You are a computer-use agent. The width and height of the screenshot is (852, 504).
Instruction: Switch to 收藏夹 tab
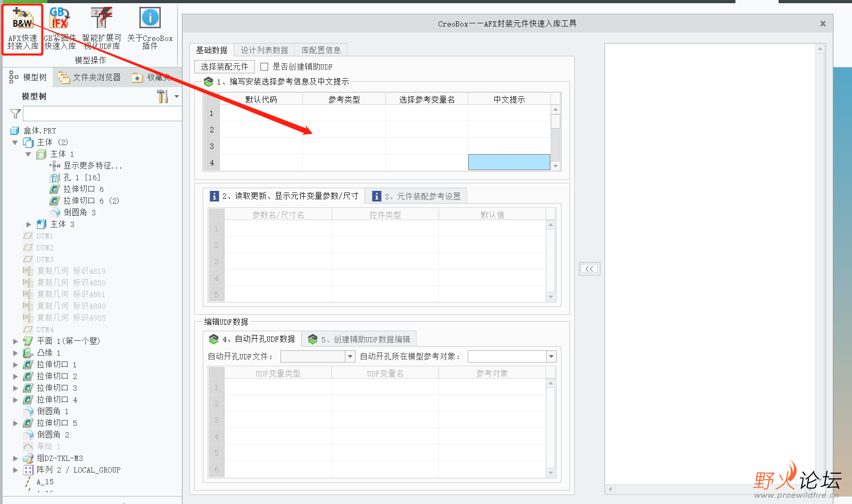point(152,78)
